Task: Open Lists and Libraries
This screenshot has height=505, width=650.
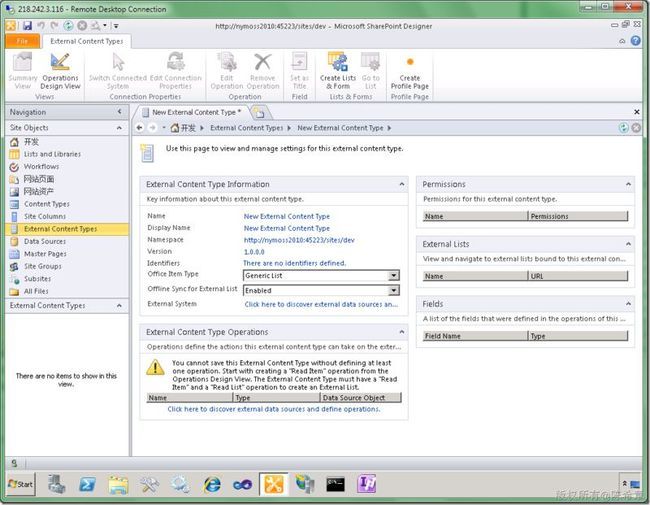Action: point(52,154)
